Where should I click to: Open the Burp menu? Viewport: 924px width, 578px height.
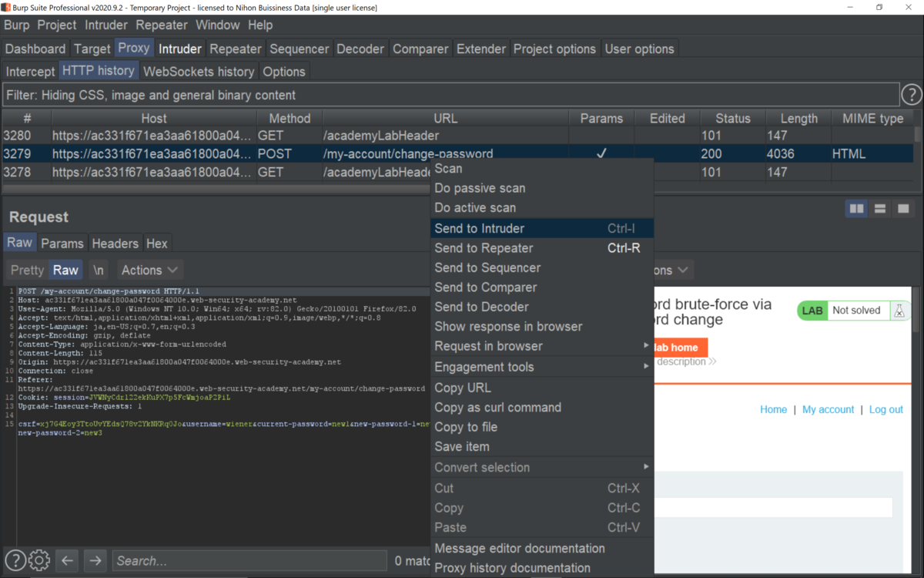tap(17, 25)
